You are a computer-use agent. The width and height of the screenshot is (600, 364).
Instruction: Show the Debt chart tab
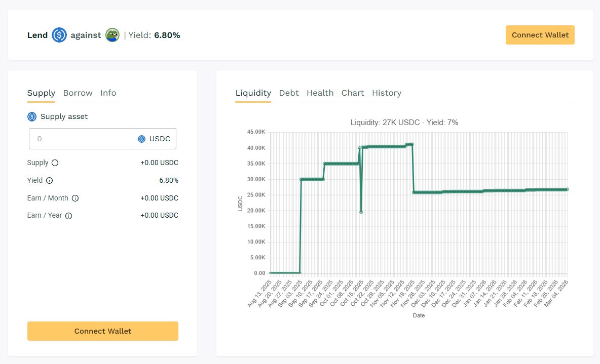coord(289,93)
